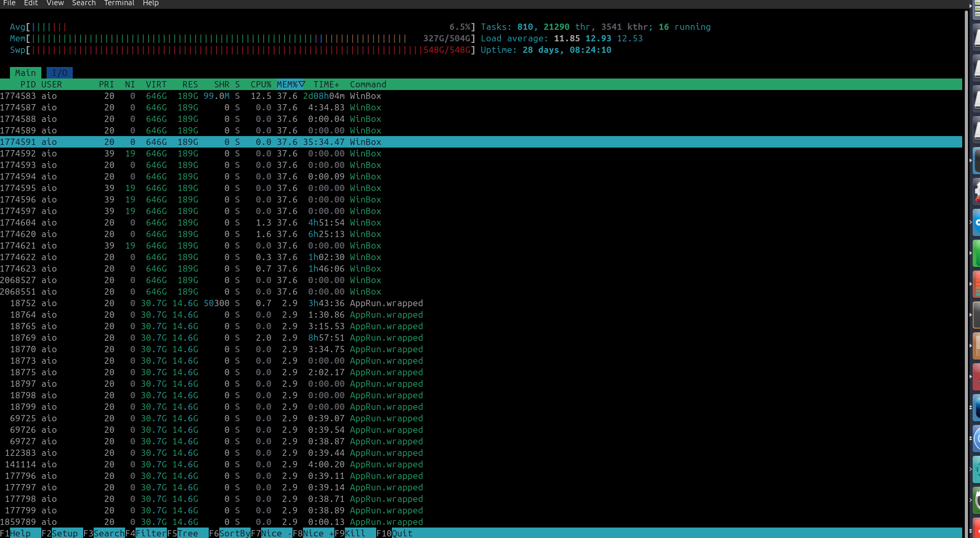
Task: Open the Edit menu
Action: click(31, 3)
